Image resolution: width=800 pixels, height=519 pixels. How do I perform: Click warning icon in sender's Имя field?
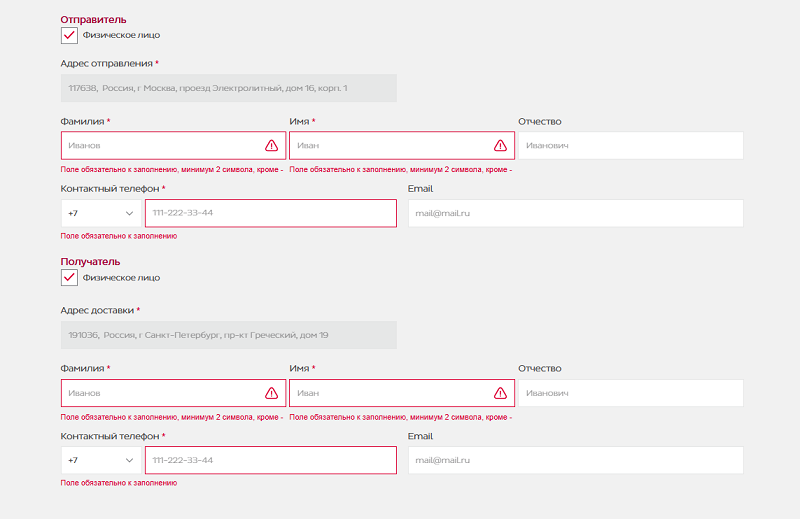tap(500, 145)
